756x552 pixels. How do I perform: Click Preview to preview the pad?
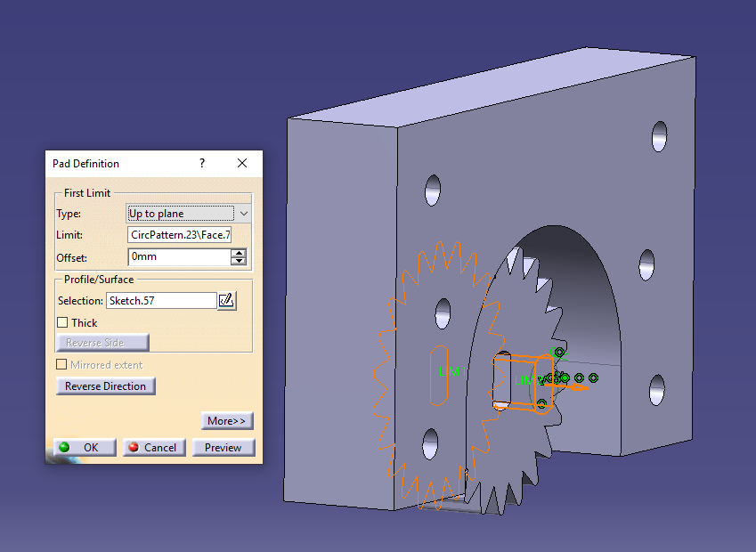pyautogui.click(x=223, y=447)
